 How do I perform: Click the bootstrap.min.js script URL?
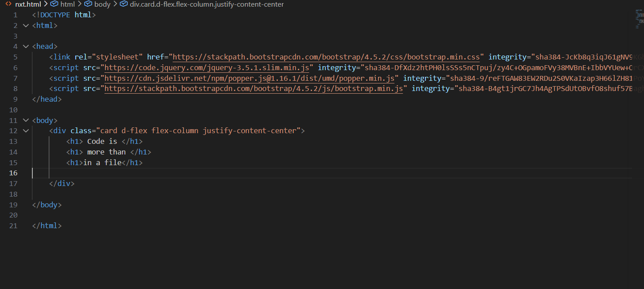click(254, 89)
